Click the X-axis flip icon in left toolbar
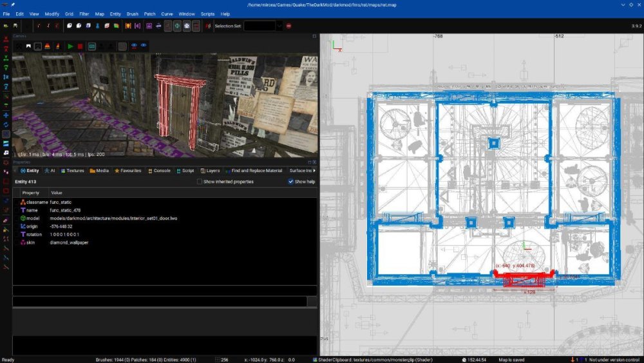This screenshot has width=644, height=363. pos(6,39)
